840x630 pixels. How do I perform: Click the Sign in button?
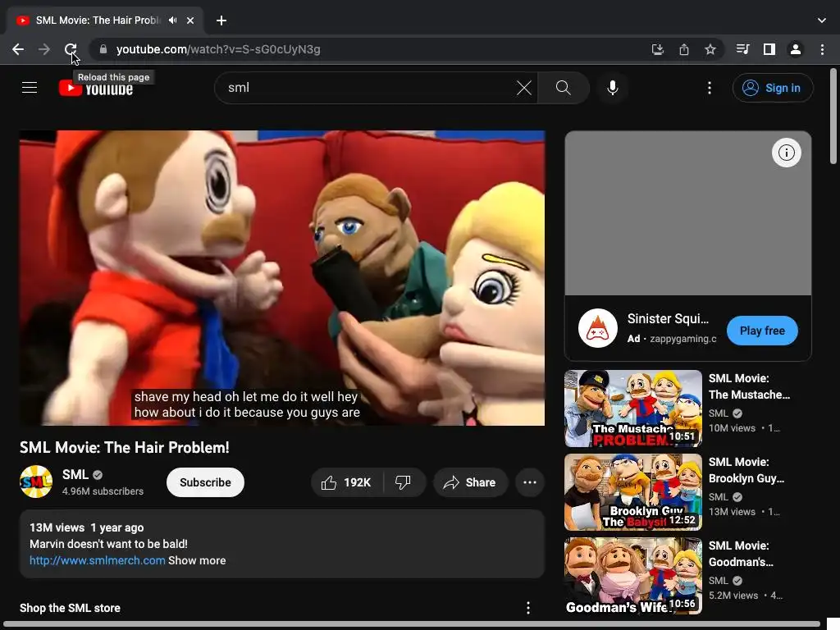pos(773,87)
